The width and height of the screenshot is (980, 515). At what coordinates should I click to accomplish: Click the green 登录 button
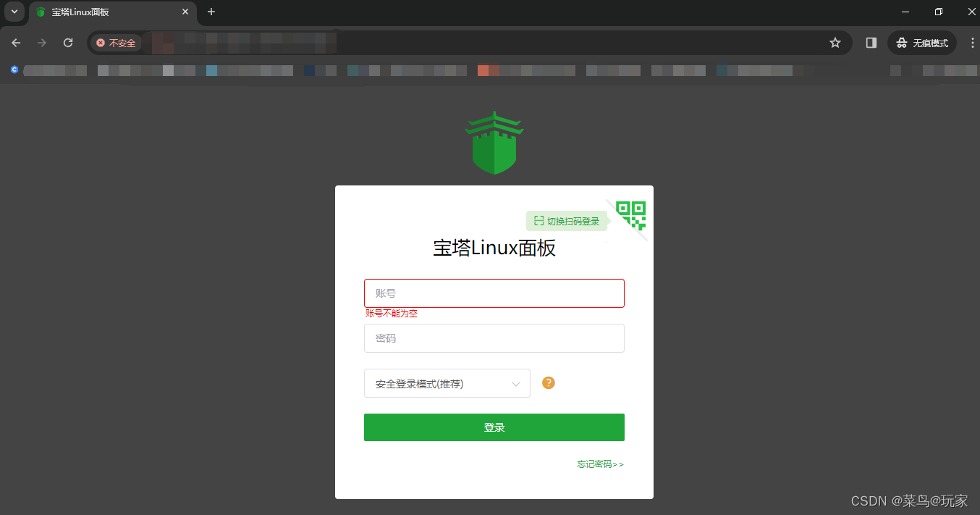pos(494,427)
